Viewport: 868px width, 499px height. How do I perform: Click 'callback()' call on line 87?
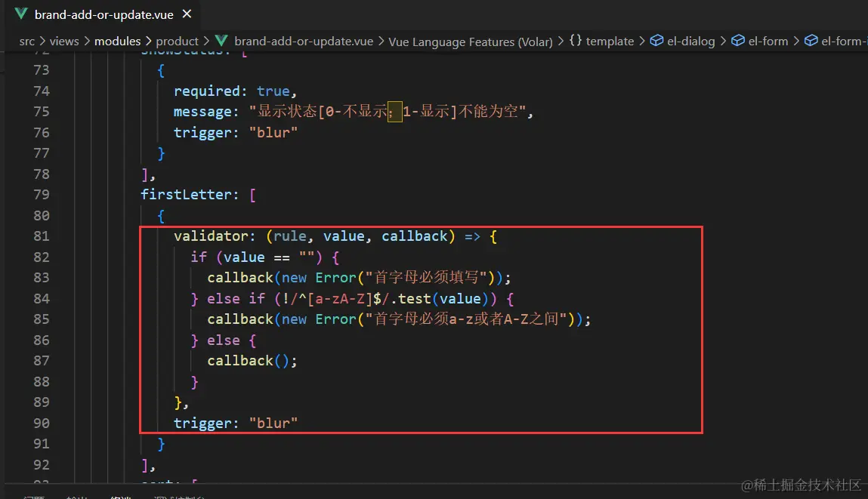point(248,361)
